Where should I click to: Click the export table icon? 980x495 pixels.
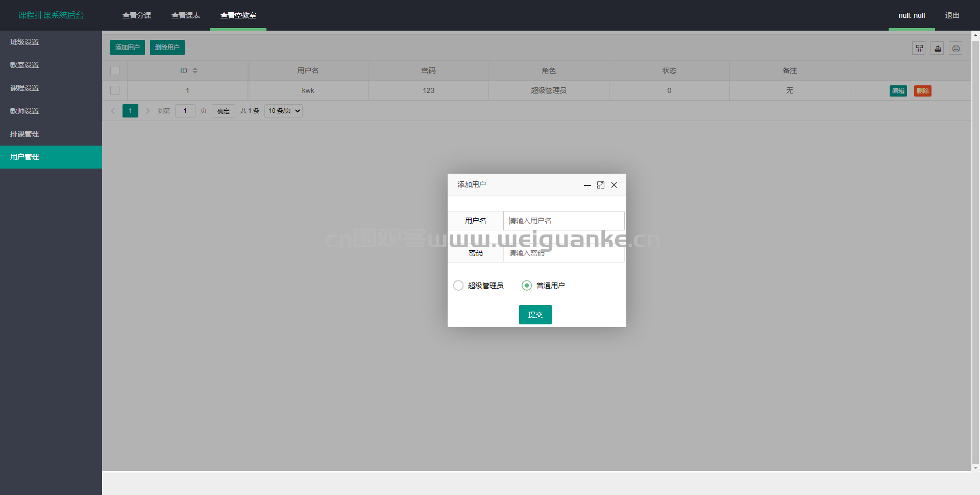click(x=938, y=48)
